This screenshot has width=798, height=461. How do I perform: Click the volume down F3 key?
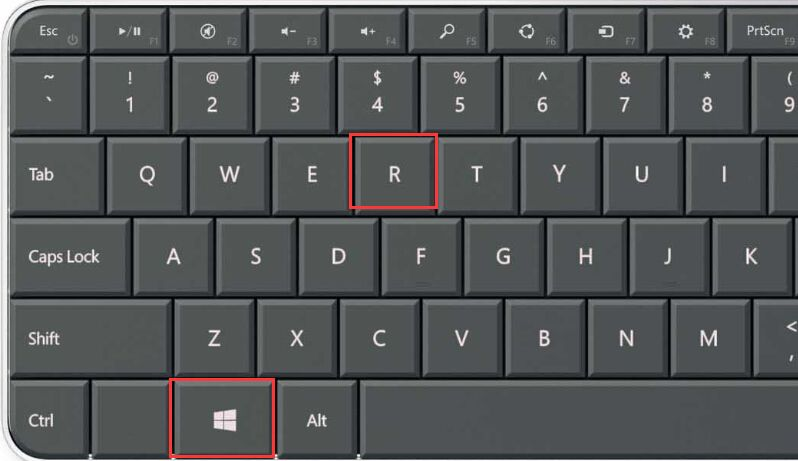click(x=288, y=31)
